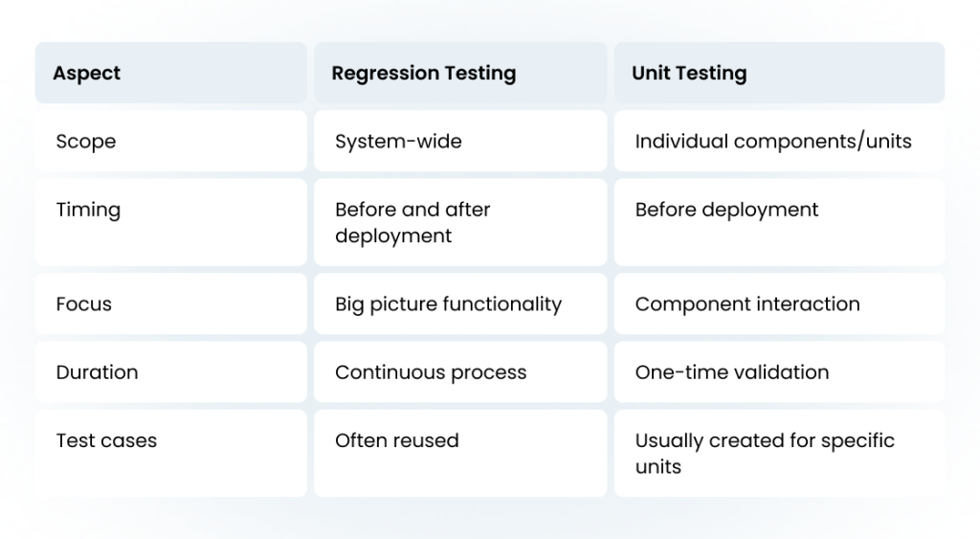Click the word deployment in Regression Timing cell
Image resolution: width=980 pixels, height=539 pixels.
click(393, 236)
